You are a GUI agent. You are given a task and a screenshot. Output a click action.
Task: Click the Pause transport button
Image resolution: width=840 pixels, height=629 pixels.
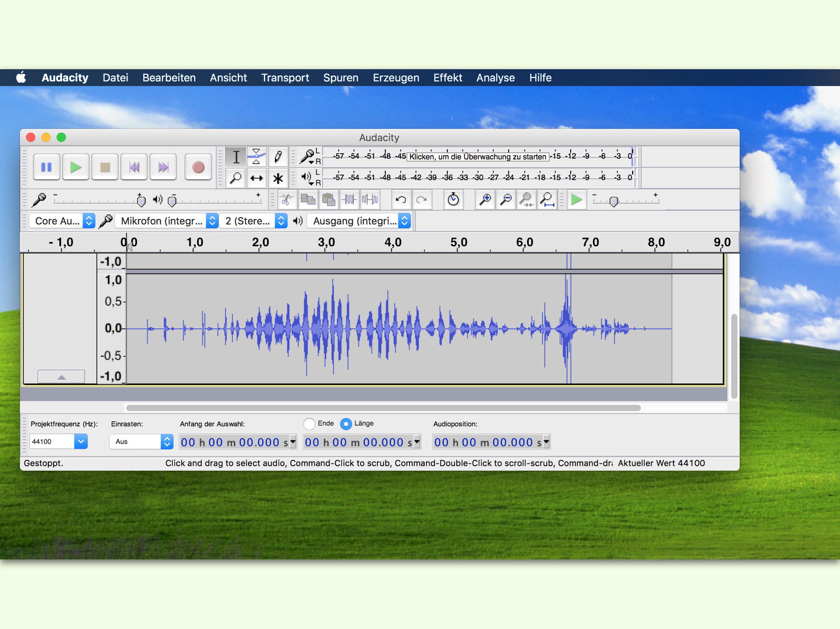(x=46, y=167)
